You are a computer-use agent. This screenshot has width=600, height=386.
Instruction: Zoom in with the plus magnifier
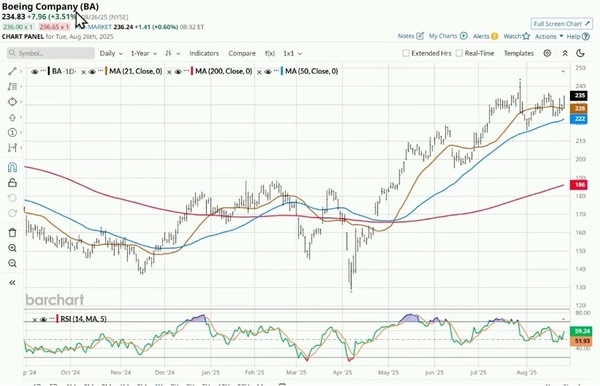click(x=12, y=248)
